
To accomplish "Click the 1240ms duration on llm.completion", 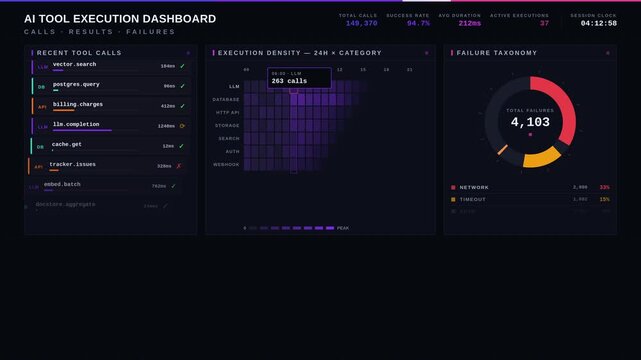I will (x=166, y=126).
